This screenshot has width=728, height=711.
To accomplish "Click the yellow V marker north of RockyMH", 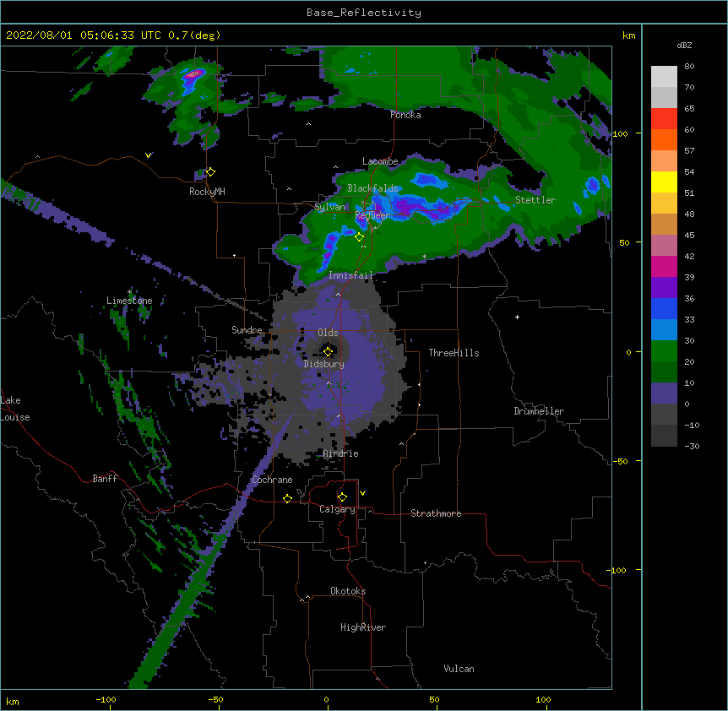I will (x=148, y=155).
